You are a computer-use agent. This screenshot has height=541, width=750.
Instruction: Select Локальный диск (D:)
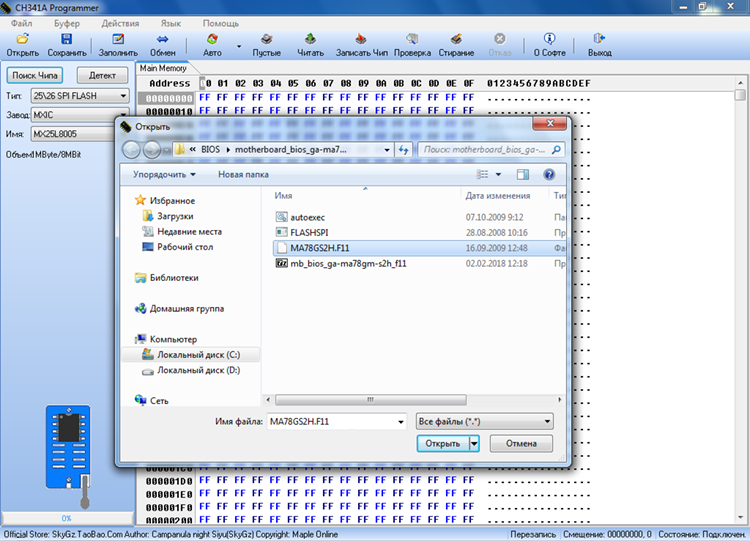click(x=199, y=370)
